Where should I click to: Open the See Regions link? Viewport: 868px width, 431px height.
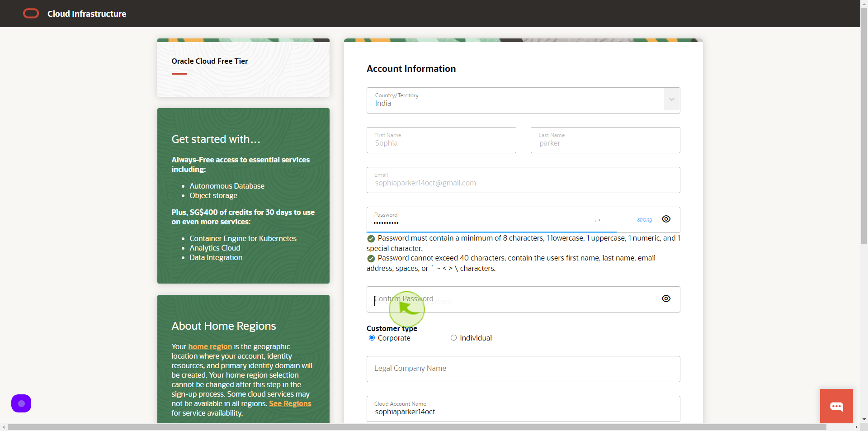290,403
